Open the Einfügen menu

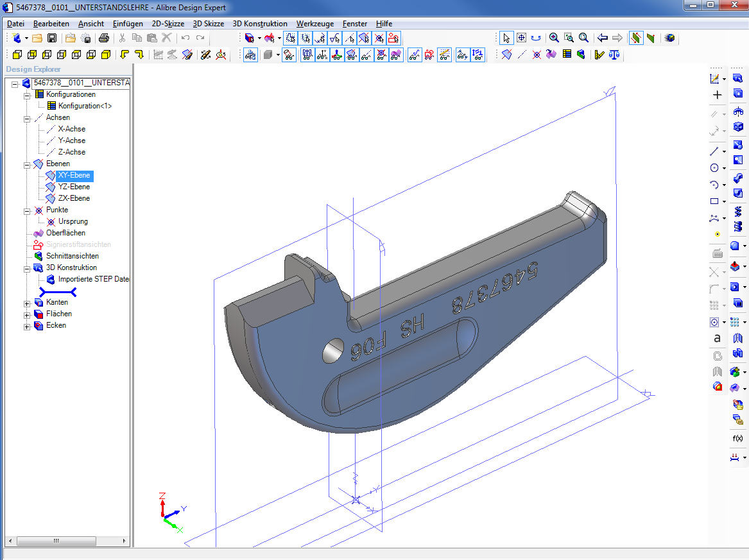click(128, 23)
